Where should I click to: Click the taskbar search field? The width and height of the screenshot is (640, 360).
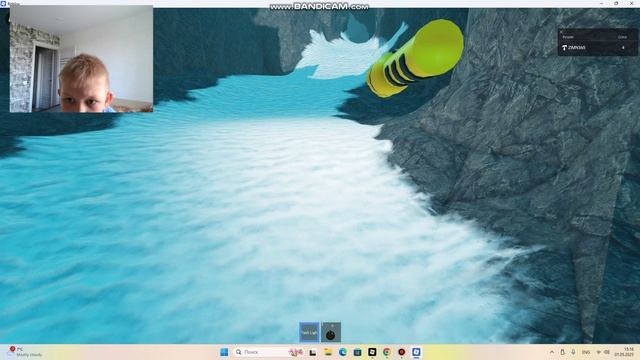coord(269,352)
